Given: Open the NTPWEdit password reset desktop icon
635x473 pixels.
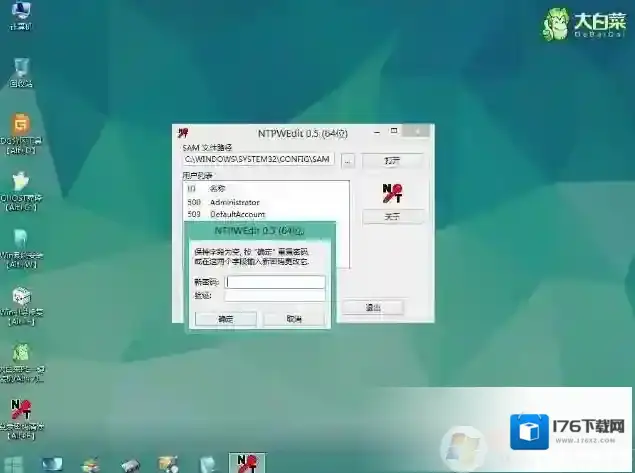Looking at the screenshot, I should click(21, 420).
